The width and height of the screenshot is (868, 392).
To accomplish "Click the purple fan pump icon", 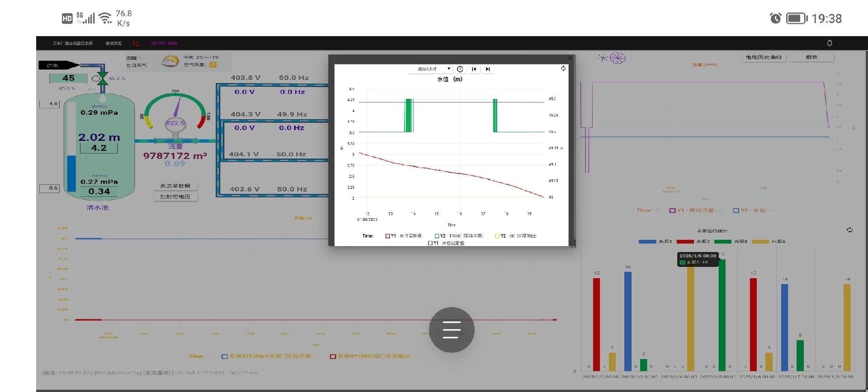I will coord(618,58).
